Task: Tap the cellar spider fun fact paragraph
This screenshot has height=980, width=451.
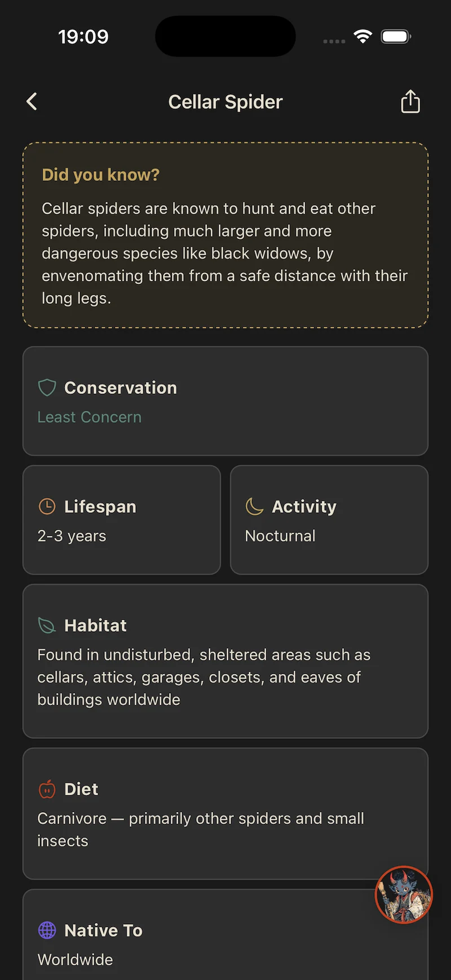Action: pyautogui.click(x=224, y=253)
